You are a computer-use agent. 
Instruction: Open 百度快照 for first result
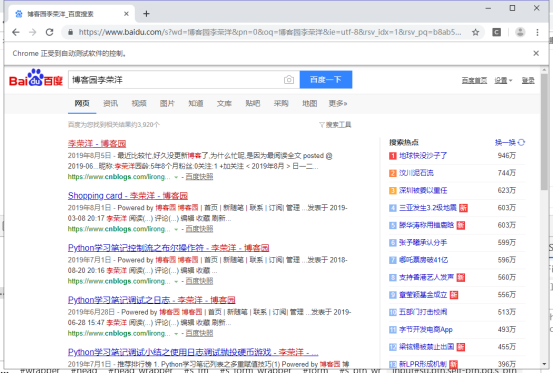click(199, 177)
